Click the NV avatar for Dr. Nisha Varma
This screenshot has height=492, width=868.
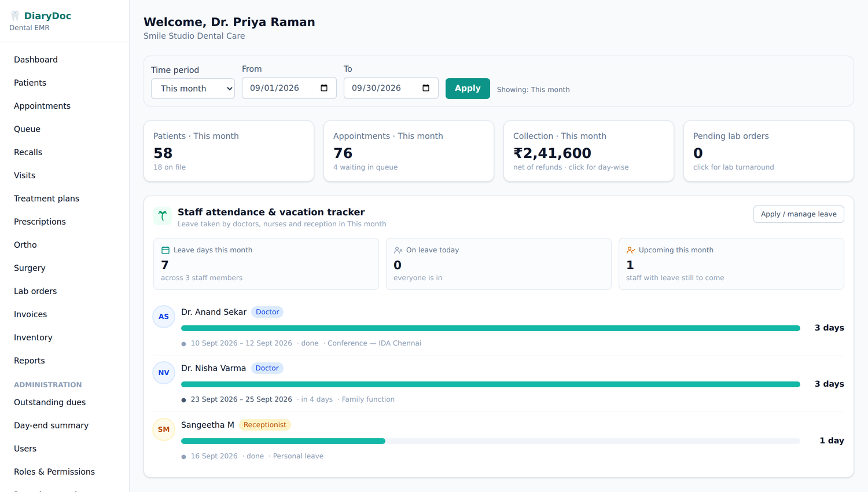click(x=164, y=373)
